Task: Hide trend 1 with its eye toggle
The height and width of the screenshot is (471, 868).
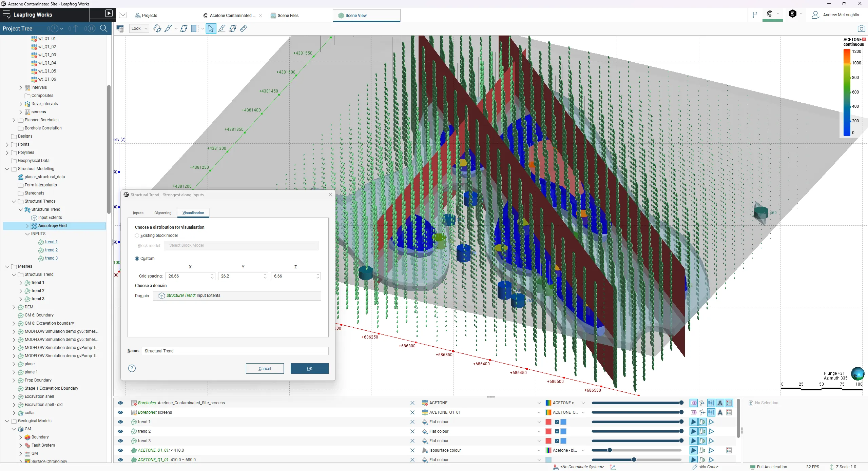Action: click(x=120, y=422)
